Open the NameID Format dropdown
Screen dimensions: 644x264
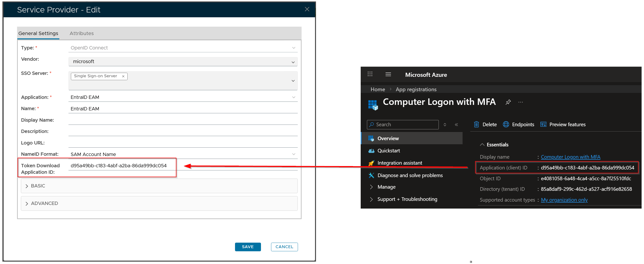coord(183,154)
